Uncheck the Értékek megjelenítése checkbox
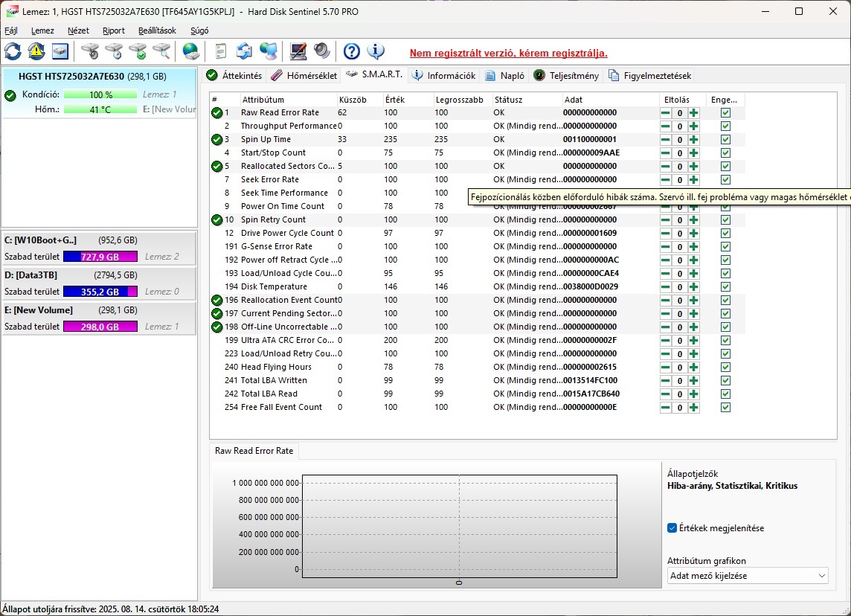This screenshot has height=616, width=851. click(672, 528)
